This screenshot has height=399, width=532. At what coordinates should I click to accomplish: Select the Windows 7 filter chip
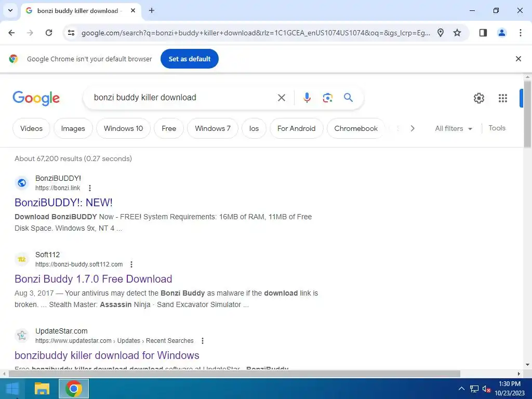(212, 128)
